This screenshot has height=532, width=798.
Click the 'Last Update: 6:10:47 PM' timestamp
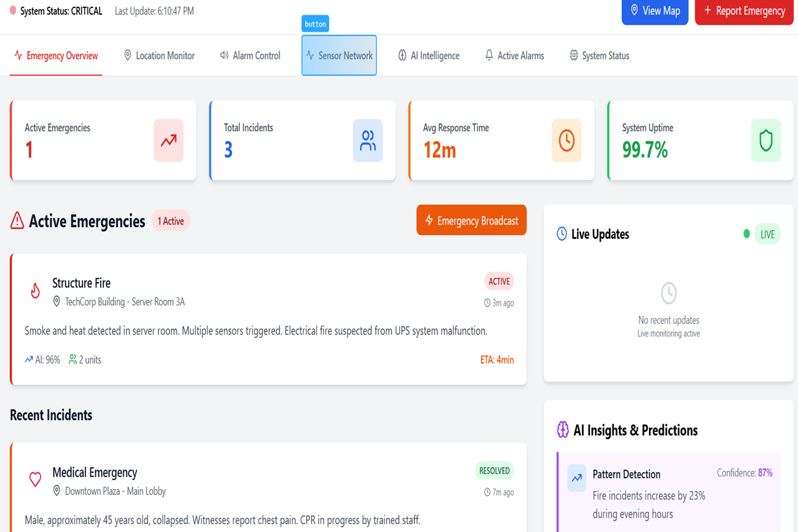click(154, 11)
